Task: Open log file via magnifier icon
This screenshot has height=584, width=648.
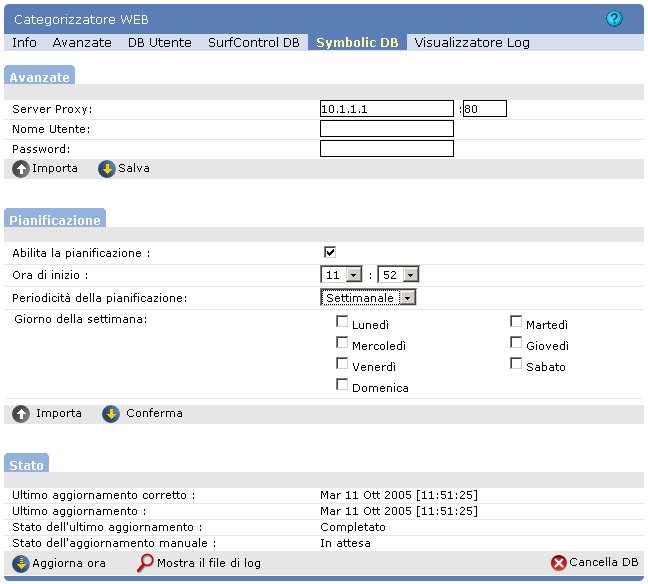Action: point(146,563)
